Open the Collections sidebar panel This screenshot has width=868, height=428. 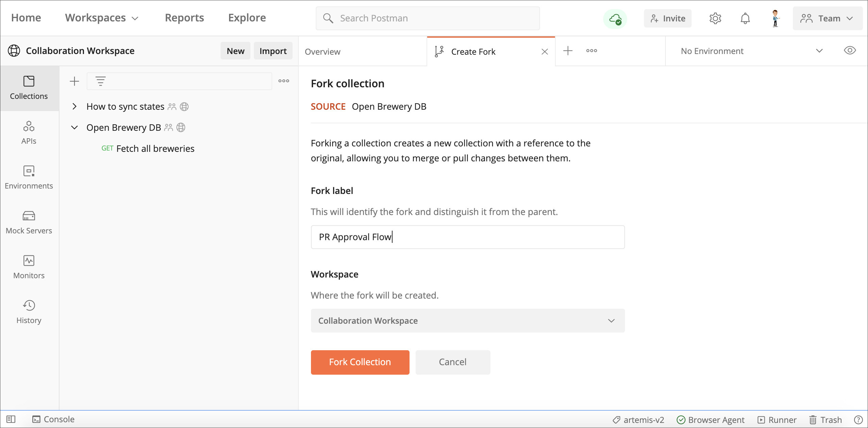coord(29,88)
